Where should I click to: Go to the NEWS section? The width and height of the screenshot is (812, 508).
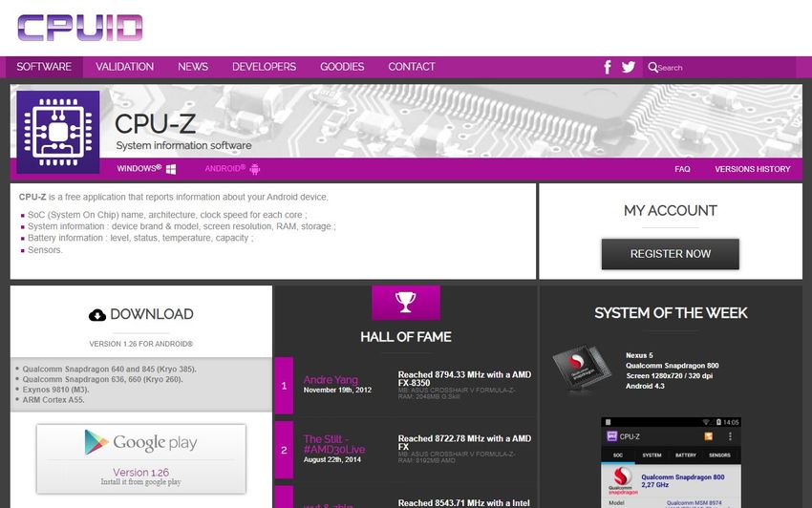click(193, 67)
